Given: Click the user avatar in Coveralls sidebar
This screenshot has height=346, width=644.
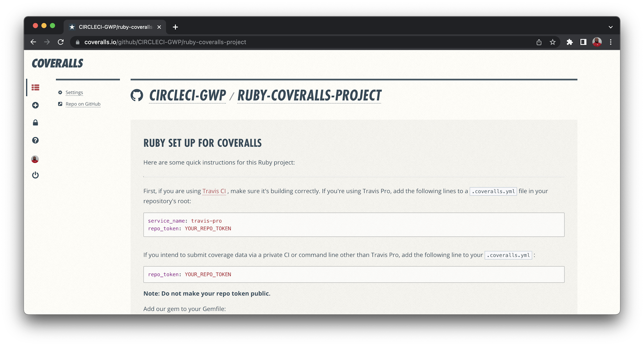Looking at the screenshot, I should point(35,159).
